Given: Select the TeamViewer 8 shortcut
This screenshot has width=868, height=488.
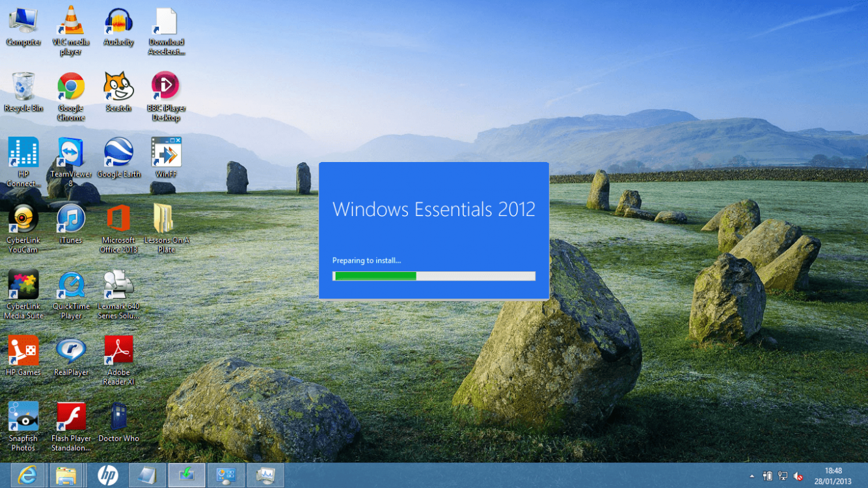Looking at the screenshot, I should 71,162.
